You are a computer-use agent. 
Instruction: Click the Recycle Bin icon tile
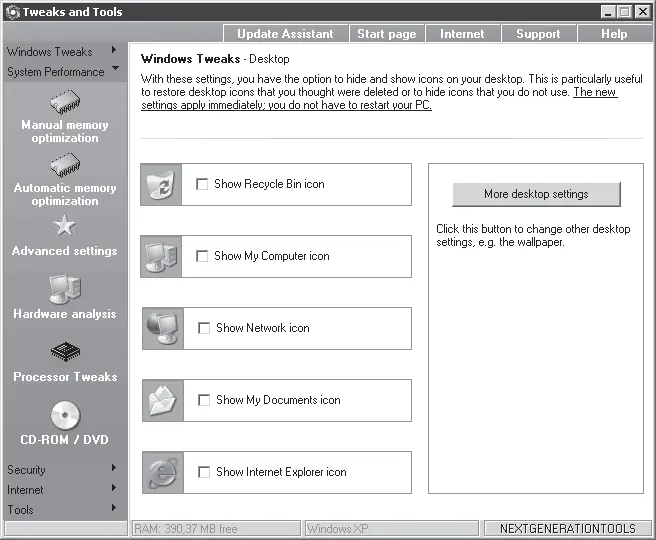pyautogui.click(x=161, y=184)
